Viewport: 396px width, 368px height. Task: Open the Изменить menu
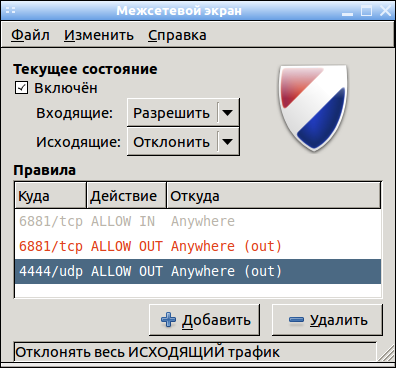[x=99, y=35]
